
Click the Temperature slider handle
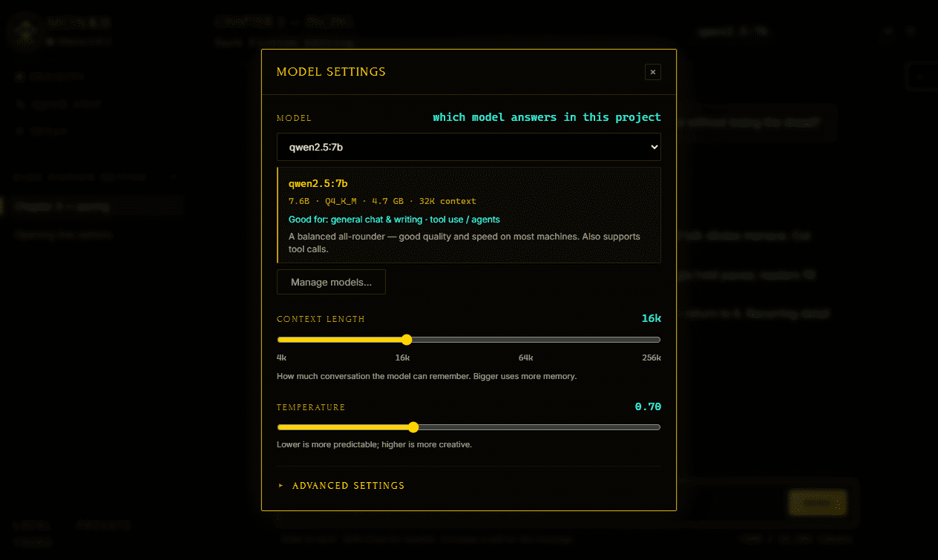click(x=413, y=427)
